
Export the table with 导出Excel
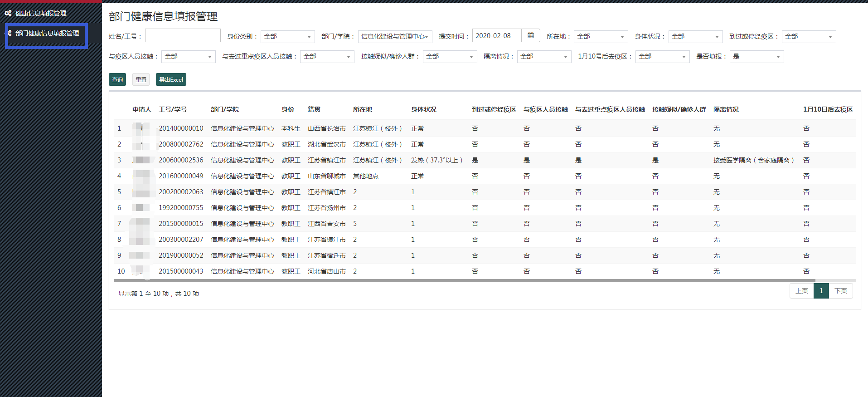(x=171, y=79)
